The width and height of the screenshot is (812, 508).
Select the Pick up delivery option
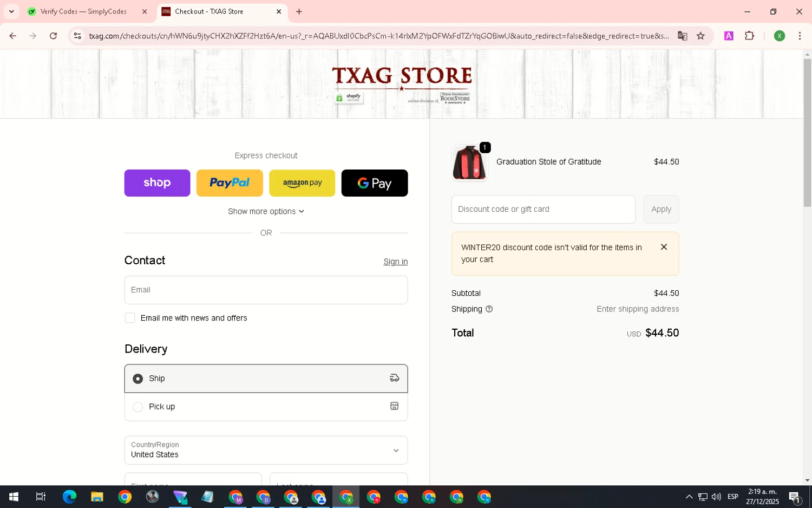(266, 407)
